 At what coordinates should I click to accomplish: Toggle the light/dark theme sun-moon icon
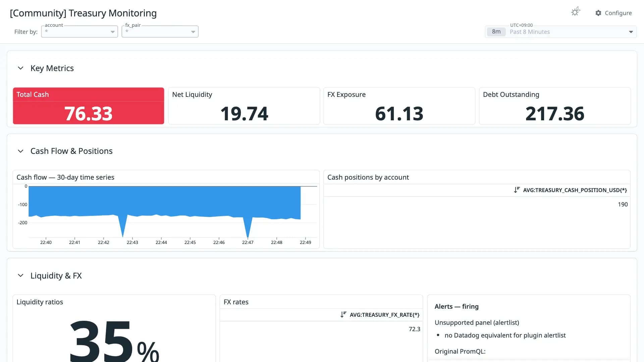[576, 12]
